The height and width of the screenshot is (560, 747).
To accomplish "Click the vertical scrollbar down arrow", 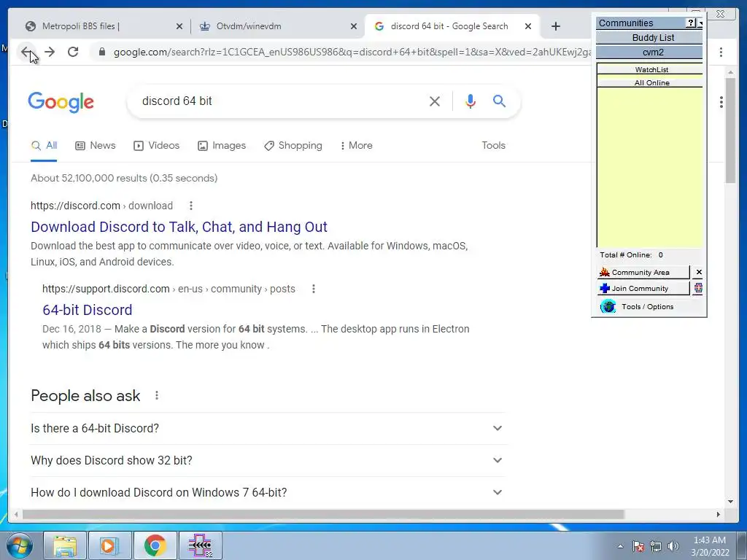I will click(x=730, y=501).
